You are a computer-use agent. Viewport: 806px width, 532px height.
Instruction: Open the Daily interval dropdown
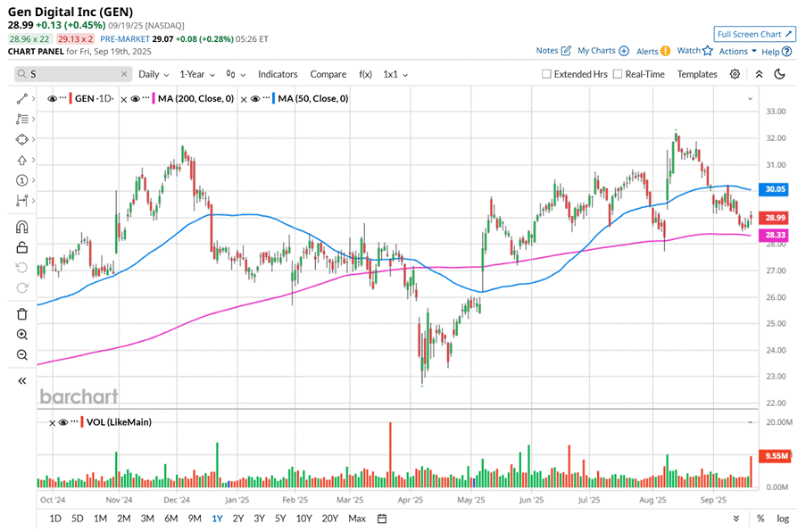[154, 74]
